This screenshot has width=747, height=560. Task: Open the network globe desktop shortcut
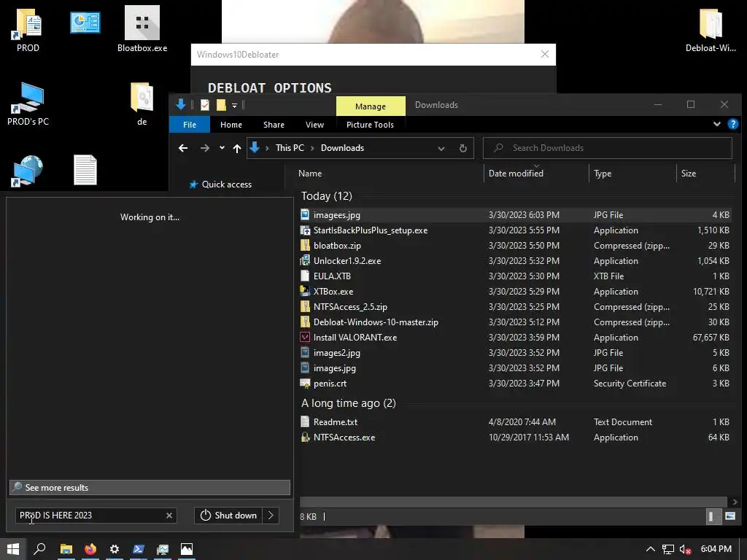tap(28, 171)
